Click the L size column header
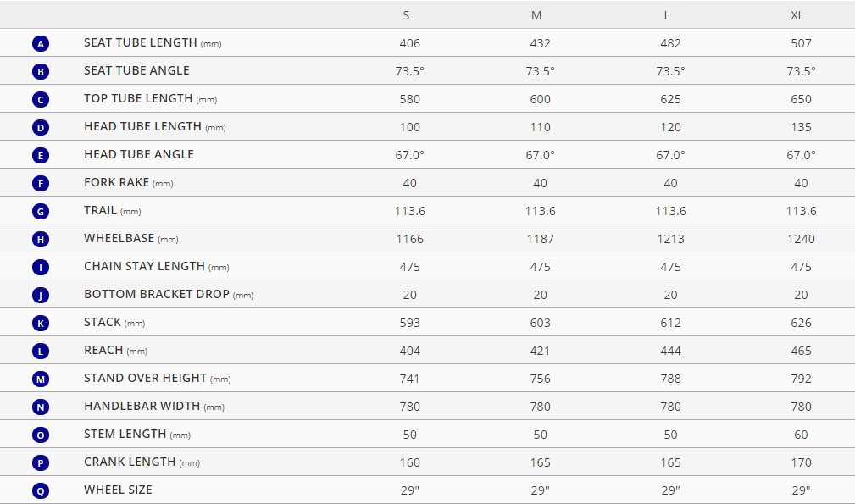Image resolution: width=855 pixels, height=504 pixels. click(666, 15)
